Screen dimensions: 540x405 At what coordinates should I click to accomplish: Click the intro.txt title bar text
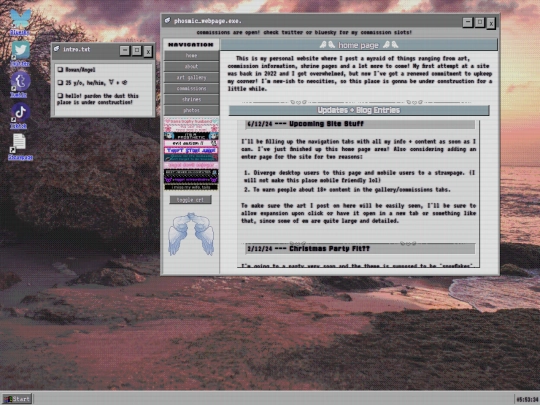(76, 49)
